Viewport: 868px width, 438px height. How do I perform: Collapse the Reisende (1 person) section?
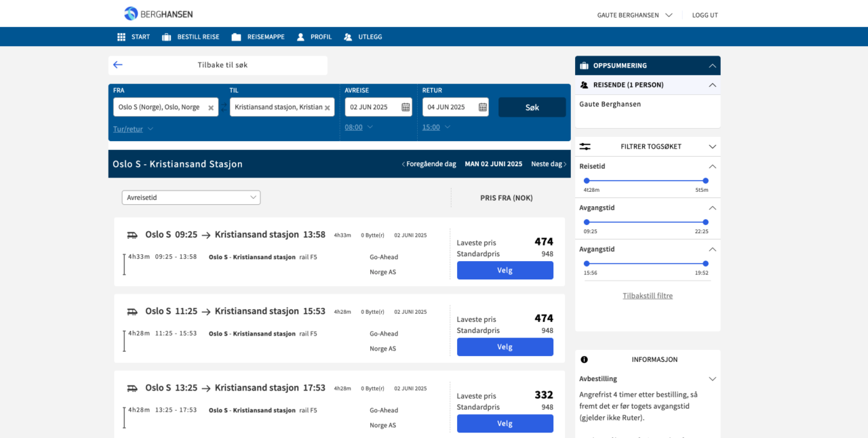point(712,85)
